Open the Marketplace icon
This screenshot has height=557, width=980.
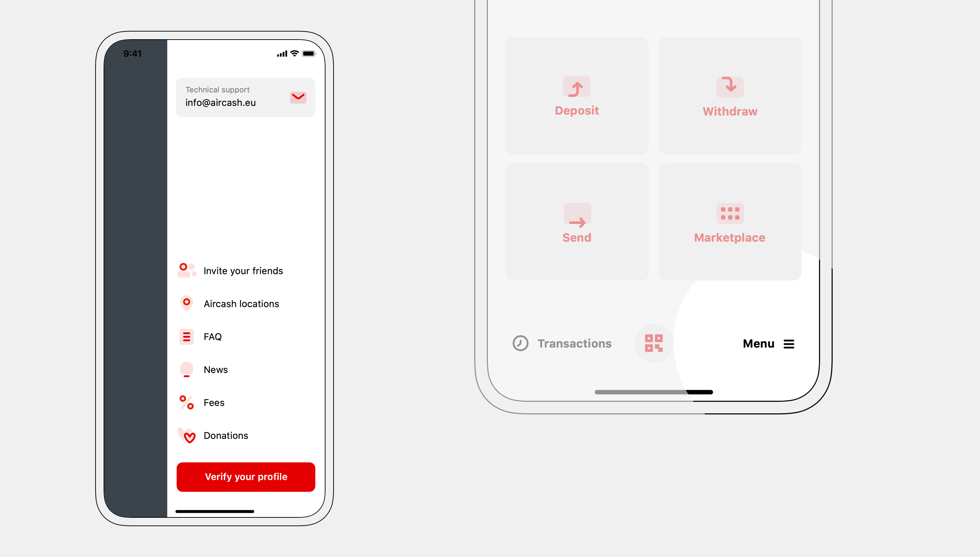point(729,214)
